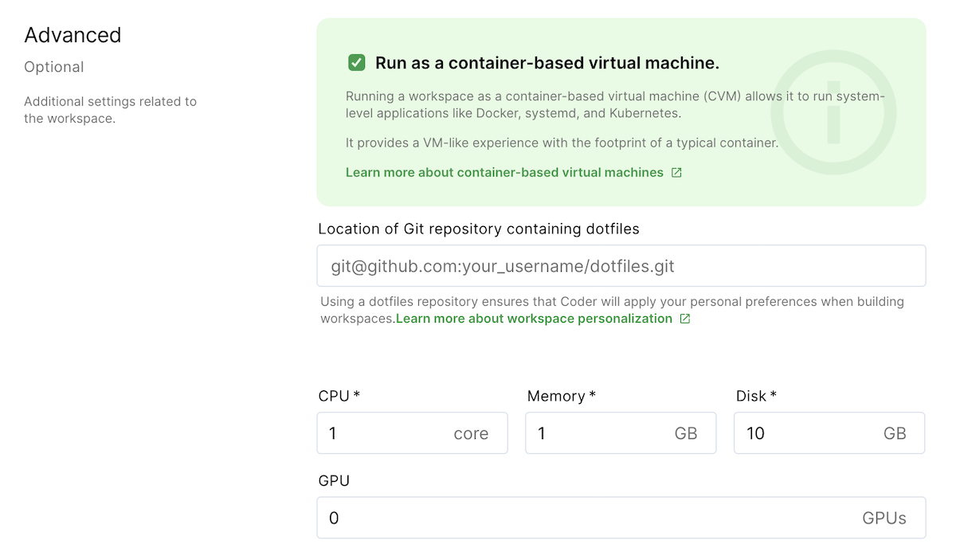This screenshot has width=956, height=560.
Task: Click external-link icon after container-based virtual machines
Action: click(x=676, y=173)
